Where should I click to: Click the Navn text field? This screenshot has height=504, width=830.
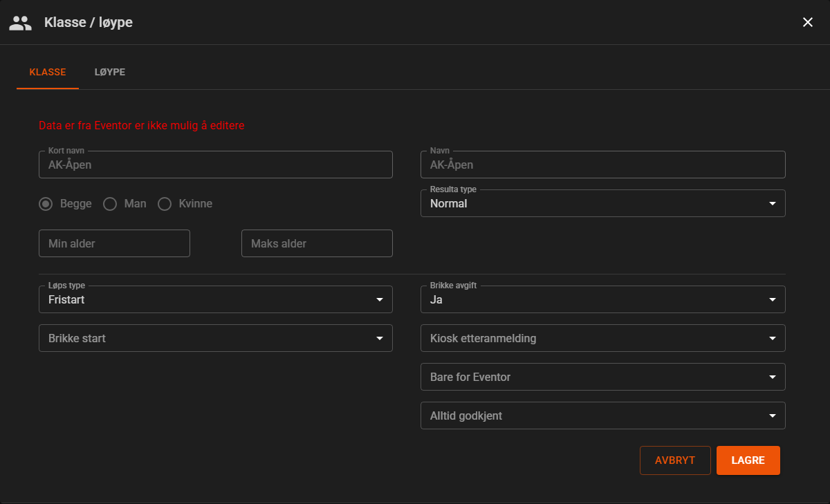[602, 165]
